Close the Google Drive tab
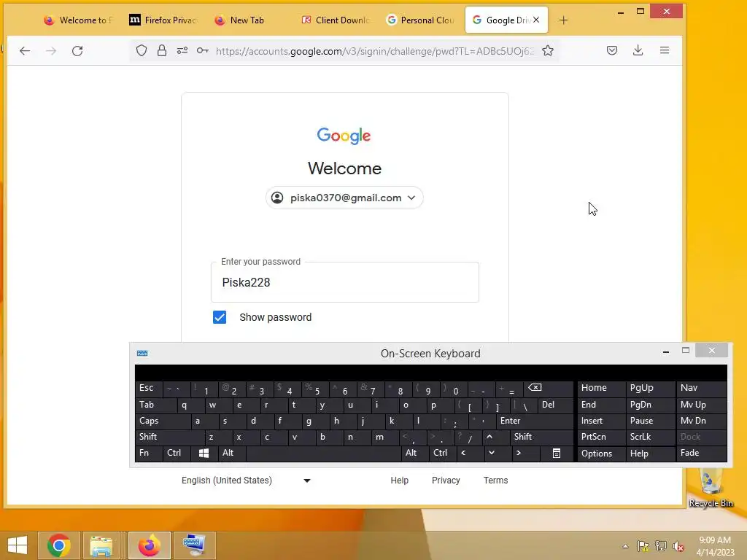Viewport: 747px width, 560px height. (x=536, y=20)
